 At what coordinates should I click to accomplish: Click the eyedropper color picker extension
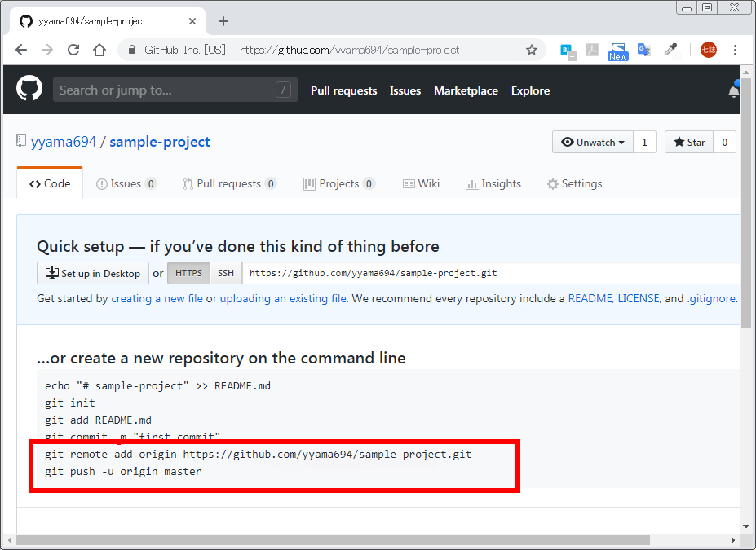tap(670, 50)
